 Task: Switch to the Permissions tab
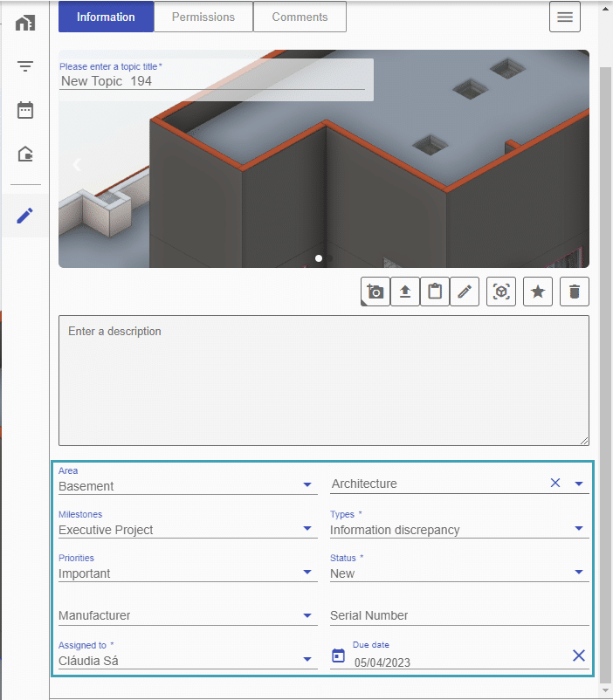pyautogui.click(x=203, y=17)
